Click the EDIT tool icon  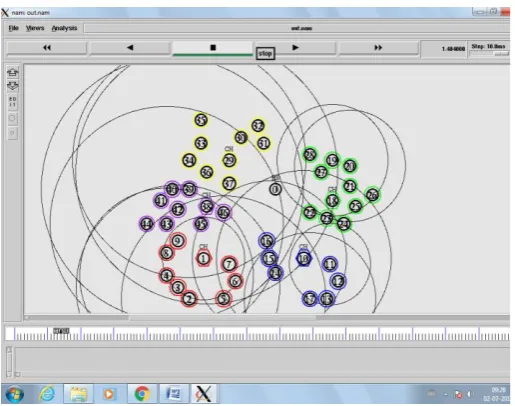click(13, 102)
